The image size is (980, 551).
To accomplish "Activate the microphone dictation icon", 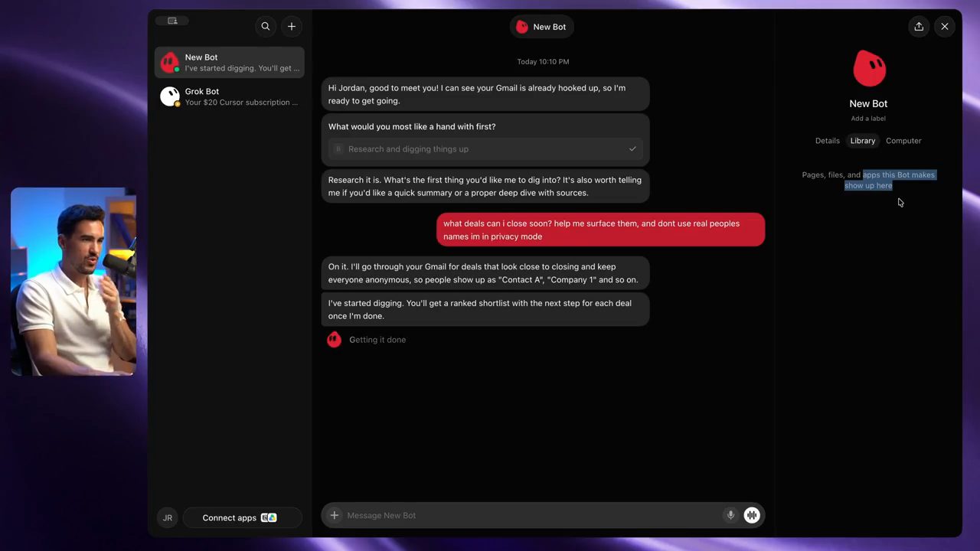I will click(730, 515).
